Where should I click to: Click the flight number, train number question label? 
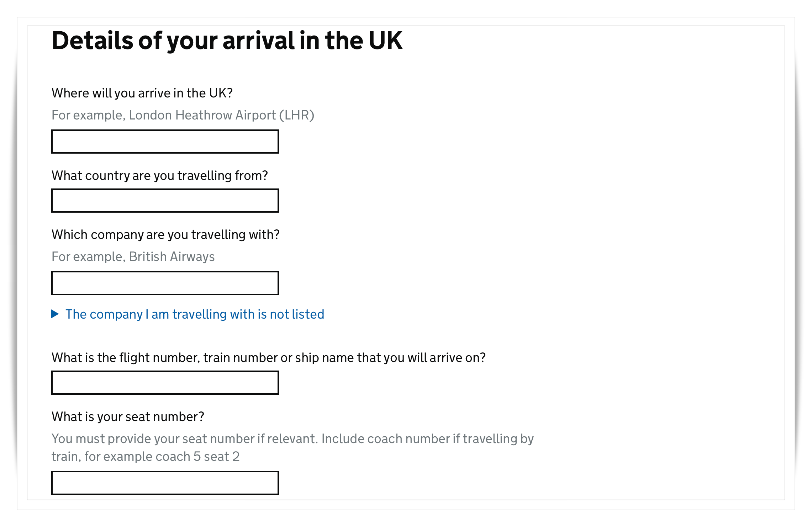coord(268,358)
